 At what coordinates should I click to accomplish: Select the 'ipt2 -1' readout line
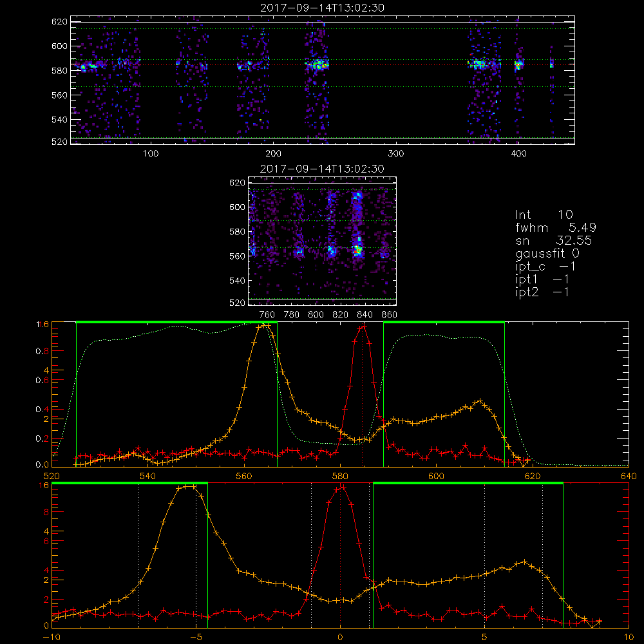[x=542, y=292]
